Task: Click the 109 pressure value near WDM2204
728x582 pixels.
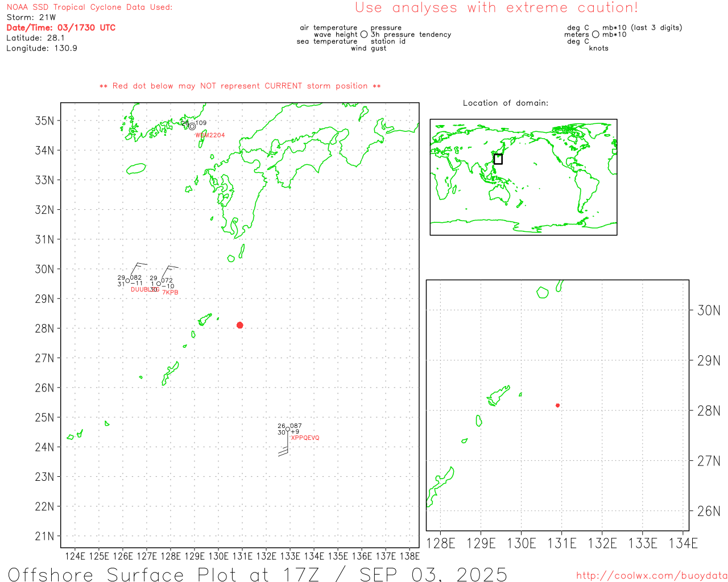Action: [201, 123]
